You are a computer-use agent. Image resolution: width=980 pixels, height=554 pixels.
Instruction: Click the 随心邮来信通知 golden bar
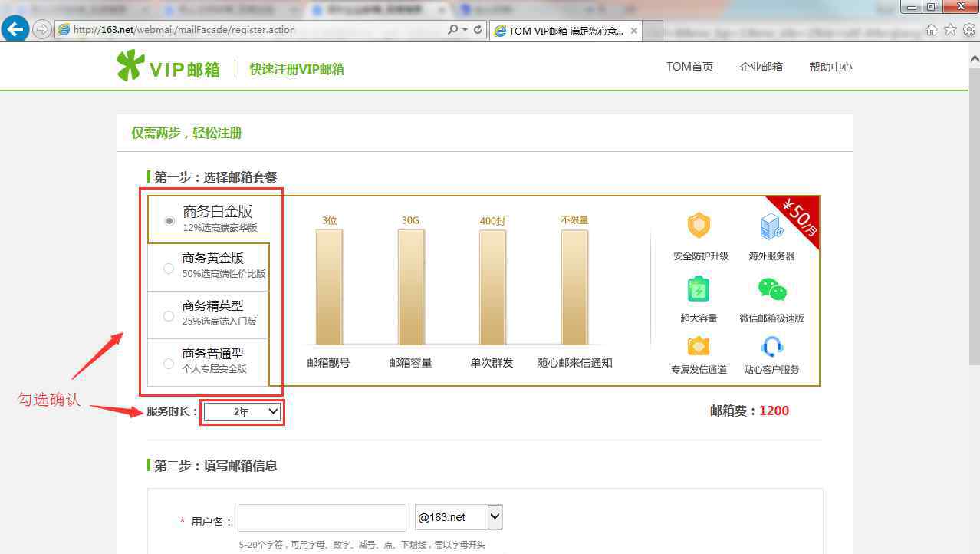(574, 287)
